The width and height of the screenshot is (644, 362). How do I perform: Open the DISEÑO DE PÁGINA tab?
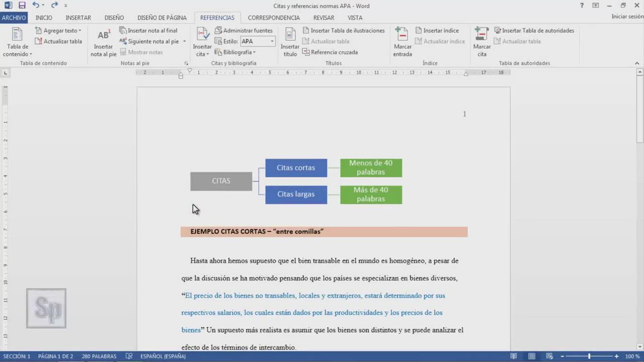click(x=162, y=18)
